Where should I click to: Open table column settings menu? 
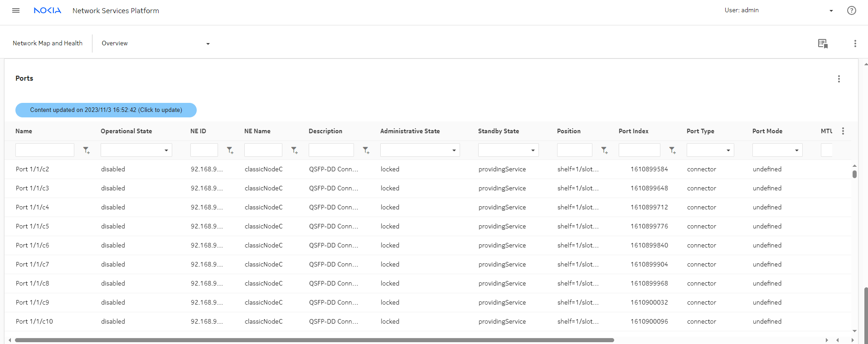click(x=843, y=131)
